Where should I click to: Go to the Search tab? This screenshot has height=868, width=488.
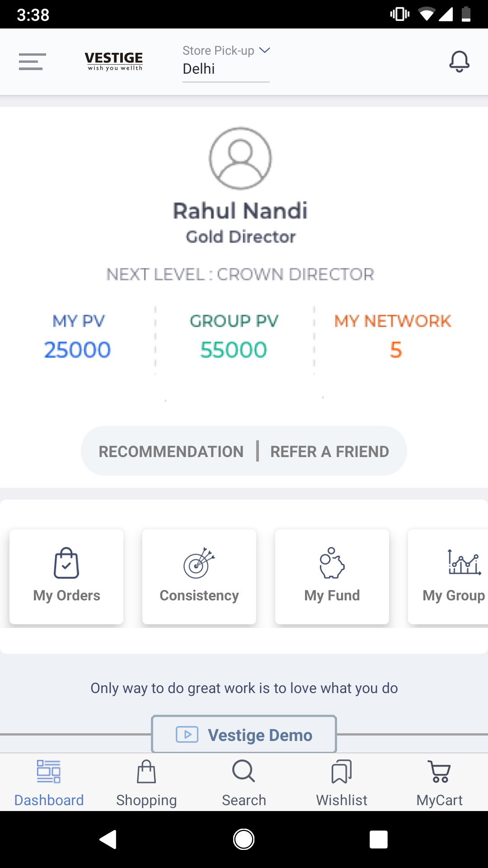coord(244,783)
